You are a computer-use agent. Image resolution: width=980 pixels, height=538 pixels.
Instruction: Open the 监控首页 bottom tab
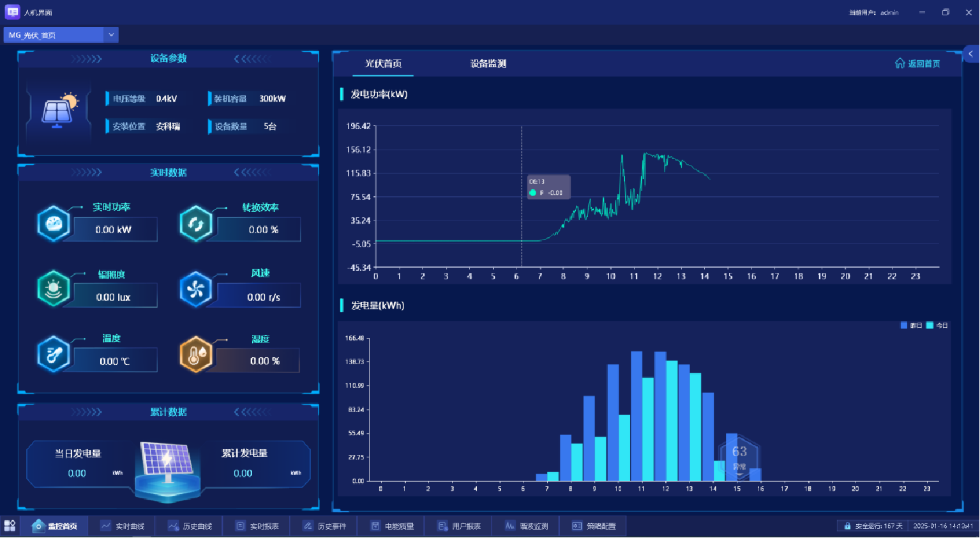pyautogui.click(x=54, y=526)
